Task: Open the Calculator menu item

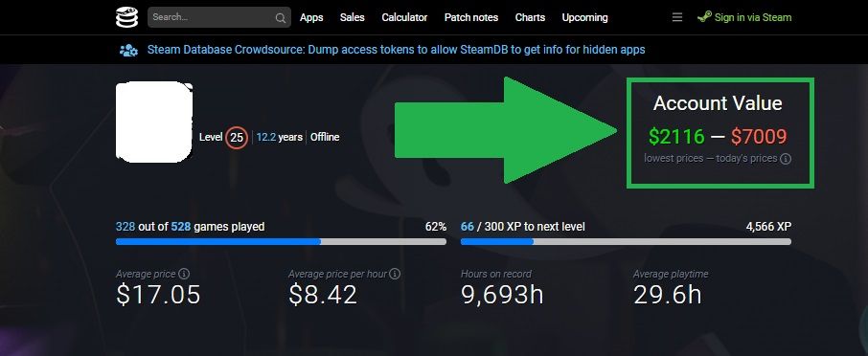Action: [404, 17]
